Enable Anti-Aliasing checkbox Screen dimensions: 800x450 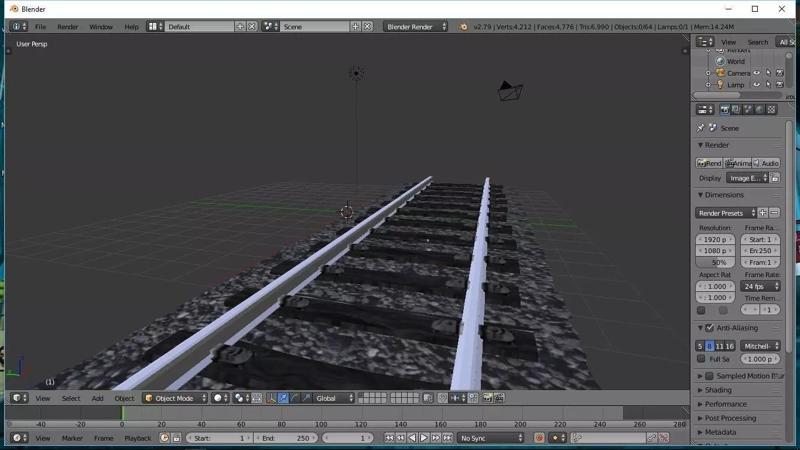point(709,328)
